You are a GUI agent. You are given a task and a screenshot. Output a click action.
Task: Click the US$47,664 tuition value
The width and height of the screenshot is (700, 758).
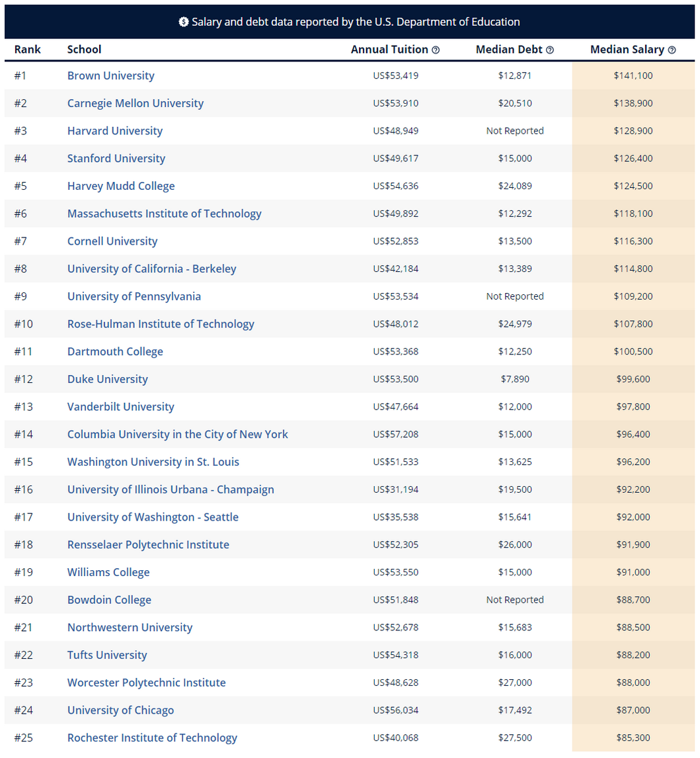pos(396,407)
